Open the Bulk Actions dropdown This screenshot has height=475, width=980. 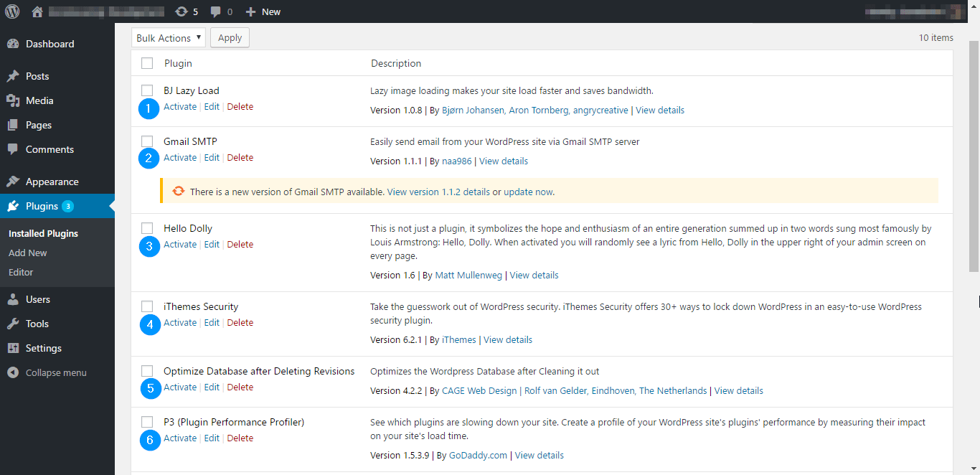click(169, 38)
